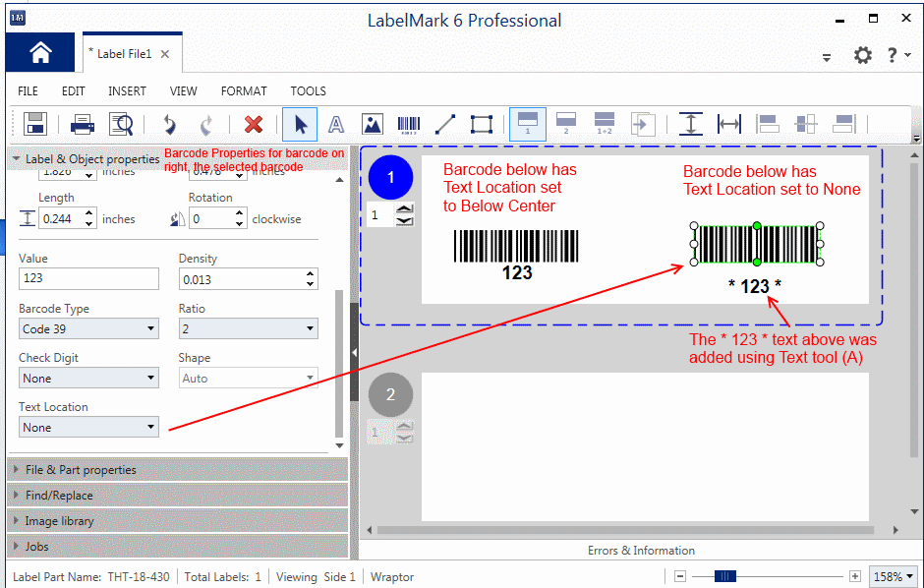
Task: Decrease the Rotation value stepper
Action: pyautogui.click(x=239, y=224)
